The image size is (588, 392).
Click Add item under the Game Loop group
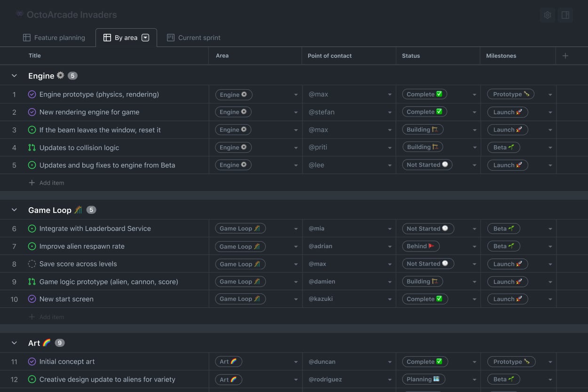tap(47, 317)
